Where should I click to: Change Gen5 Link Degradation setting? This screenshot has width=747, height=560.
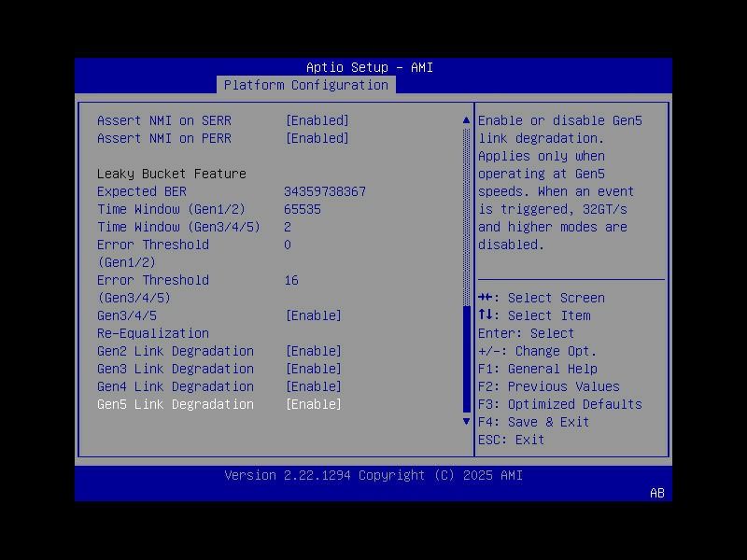click(315, 404)
